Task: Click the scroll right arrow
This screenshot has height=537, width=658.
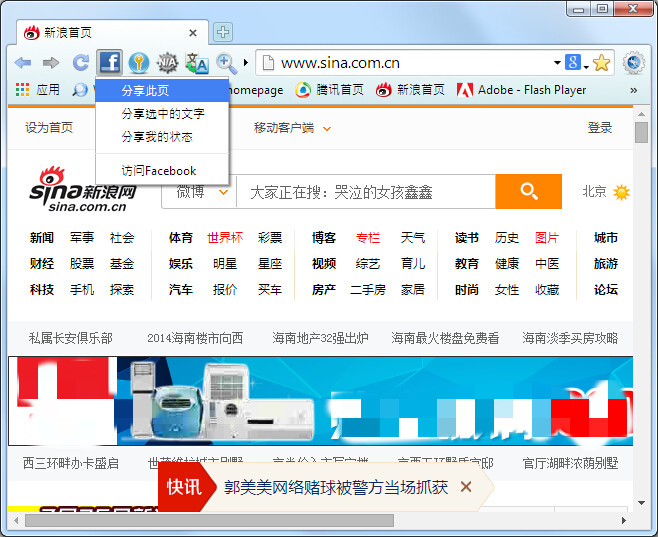Action: 624,521
